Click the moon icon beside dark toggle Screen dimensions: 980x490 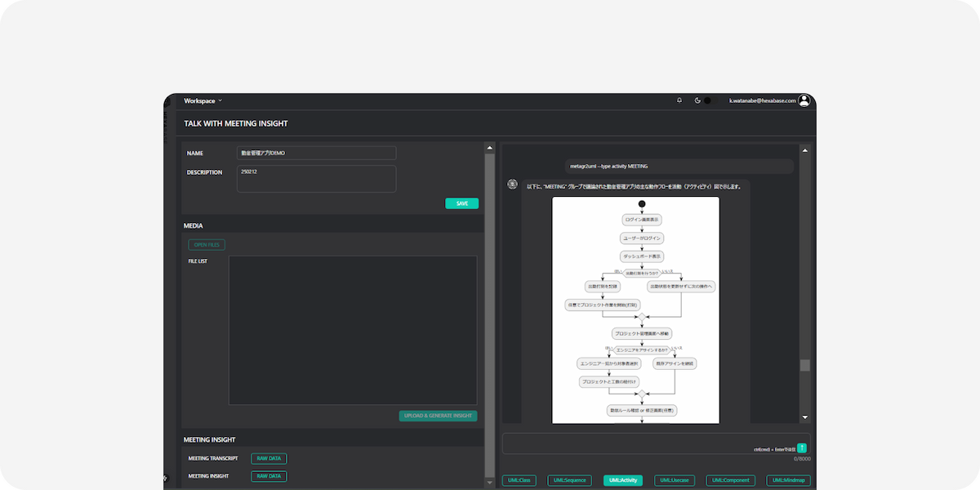[697, 100]
